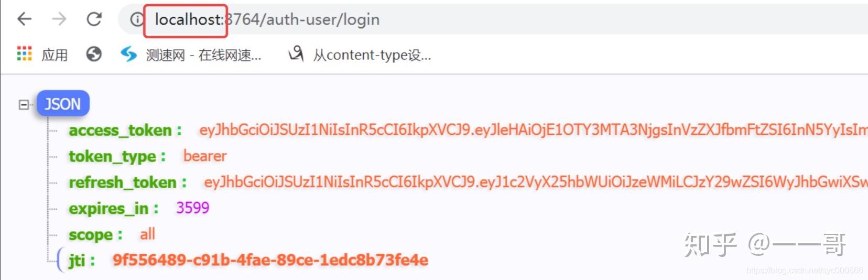Select the access_token key

121,130
